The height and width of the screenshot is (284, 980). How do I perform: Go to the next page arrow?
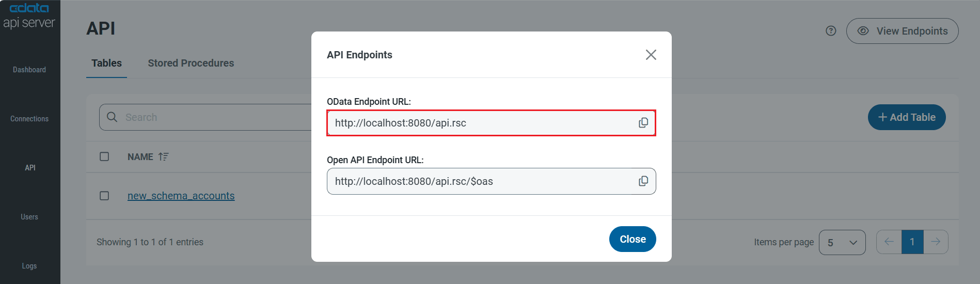(x=936, y=242)
